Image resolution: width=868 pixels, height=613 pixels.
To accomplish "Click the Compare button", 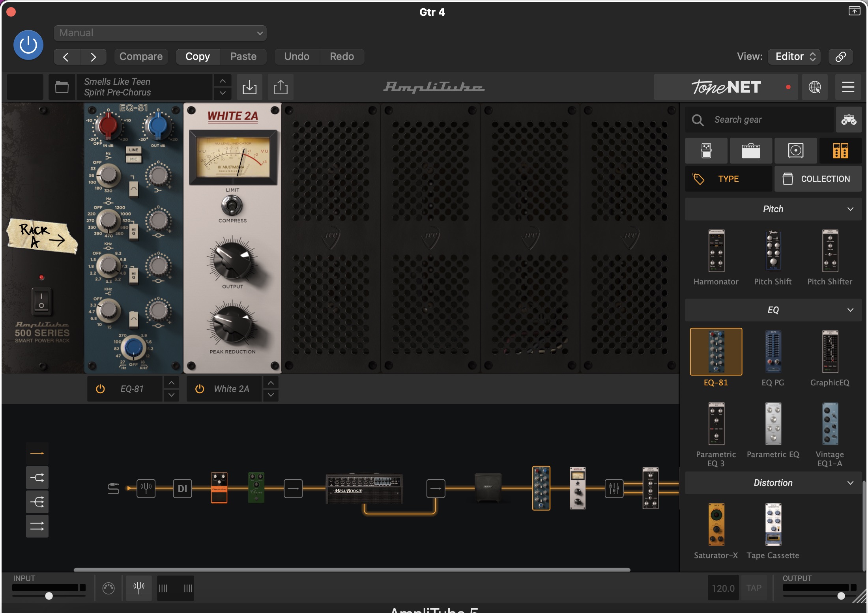I will (x=141, y=57).
